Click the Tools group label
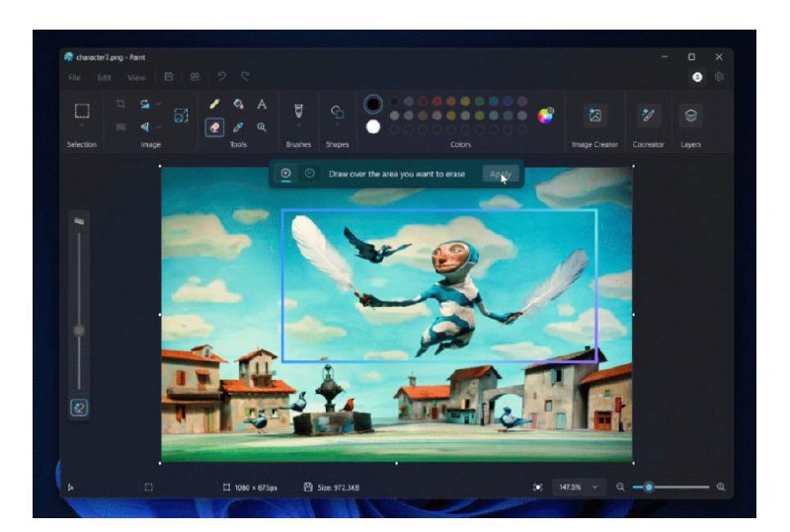This screenshot has height=532, width=790. tap(238, 144)
